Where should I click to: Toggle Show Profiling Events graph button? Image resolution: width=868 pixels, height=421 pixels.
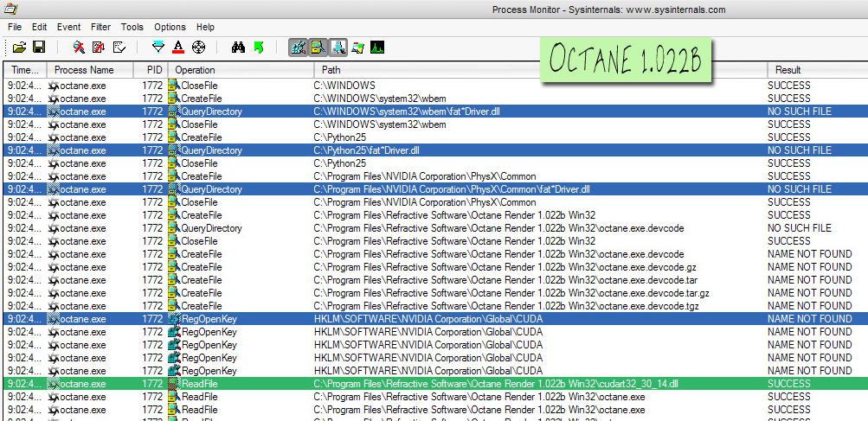point(377,48)
